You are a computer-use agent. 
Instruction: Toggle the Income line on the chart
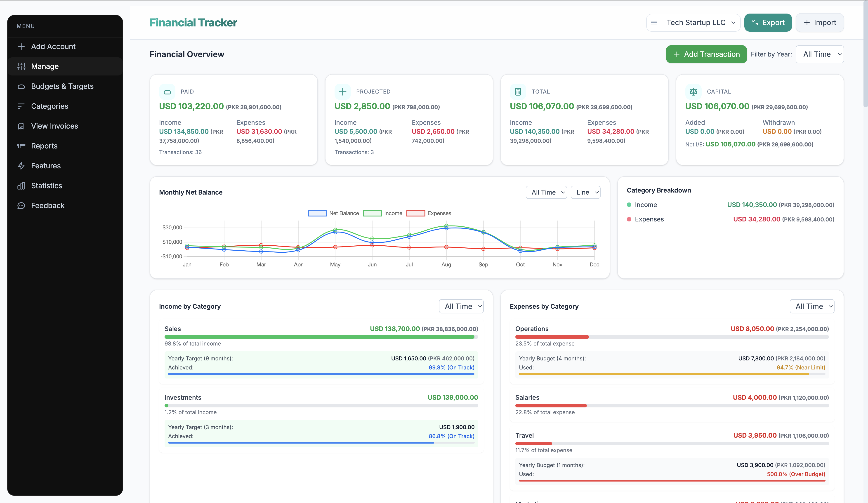point(383,213)
